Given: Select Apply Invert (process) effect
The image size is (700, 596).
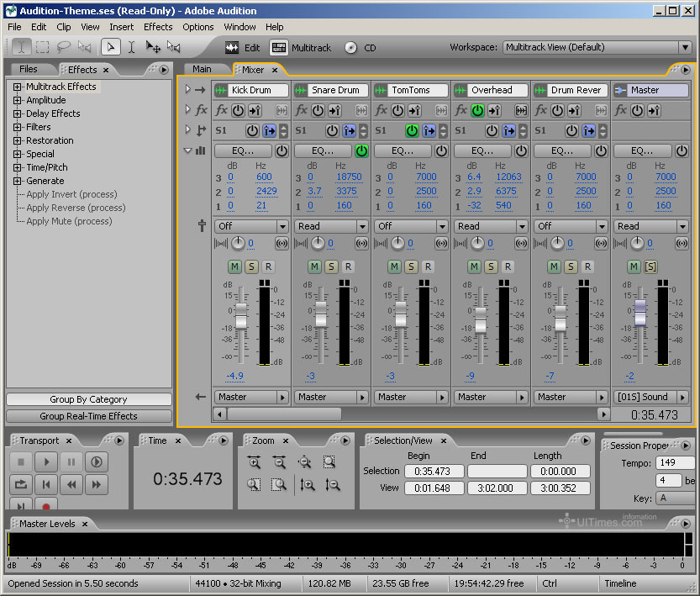Looking at the screenshot, I should (x=72, y=194).
